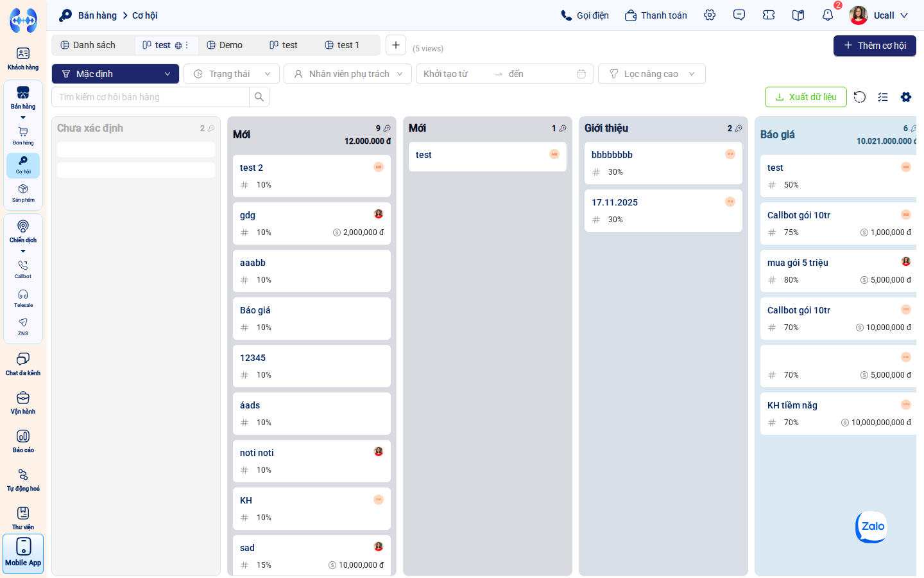
Task: Open the gdg opportunity card
Action: point(312,223)
